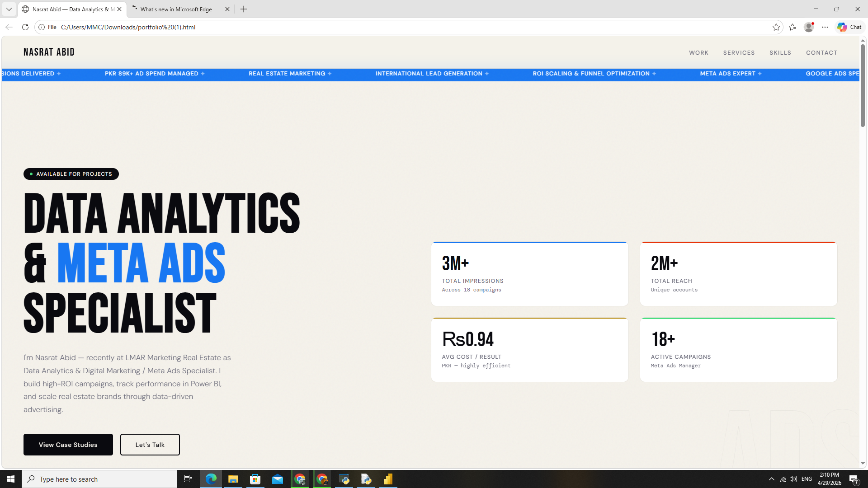
Task: Click the 2M+ Total Reach card
Action: tap(738, 274)
